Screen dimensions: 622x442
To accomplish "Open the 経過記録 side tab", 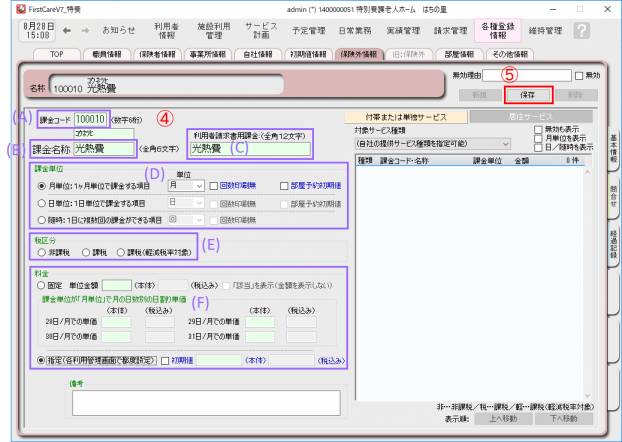I will coord(613,266).
